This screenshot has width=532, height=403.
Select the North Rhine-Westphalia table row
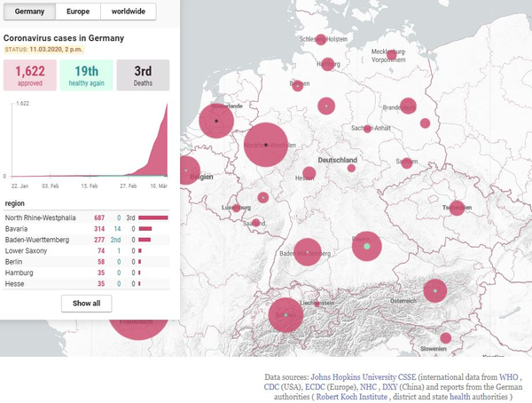click(87, 217)
